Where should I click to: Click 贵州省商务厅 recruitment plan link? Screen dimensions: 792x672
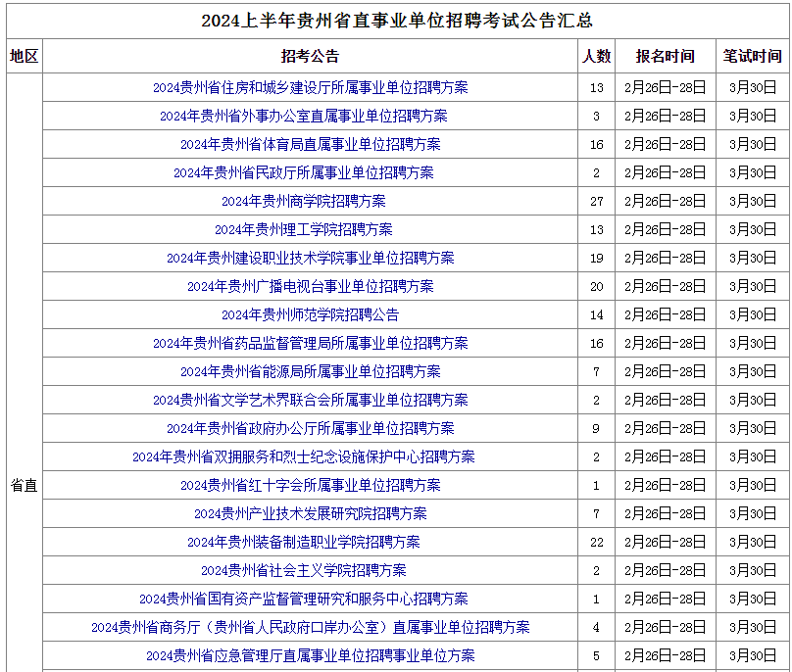pos(310,627)
